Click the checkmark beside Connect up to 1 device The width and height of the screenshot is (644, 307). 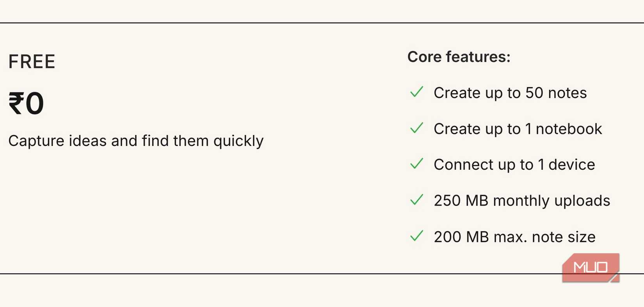click(x=416, y=164)
